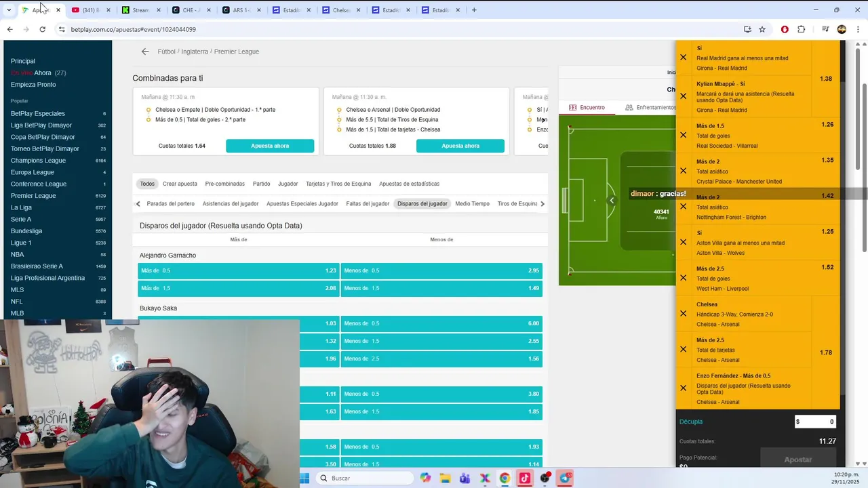The height and width of the screenshot is (488, 868).
Task: Remove Real Sociedad - Villarreal selection
Action: click(x=683, y=135)
